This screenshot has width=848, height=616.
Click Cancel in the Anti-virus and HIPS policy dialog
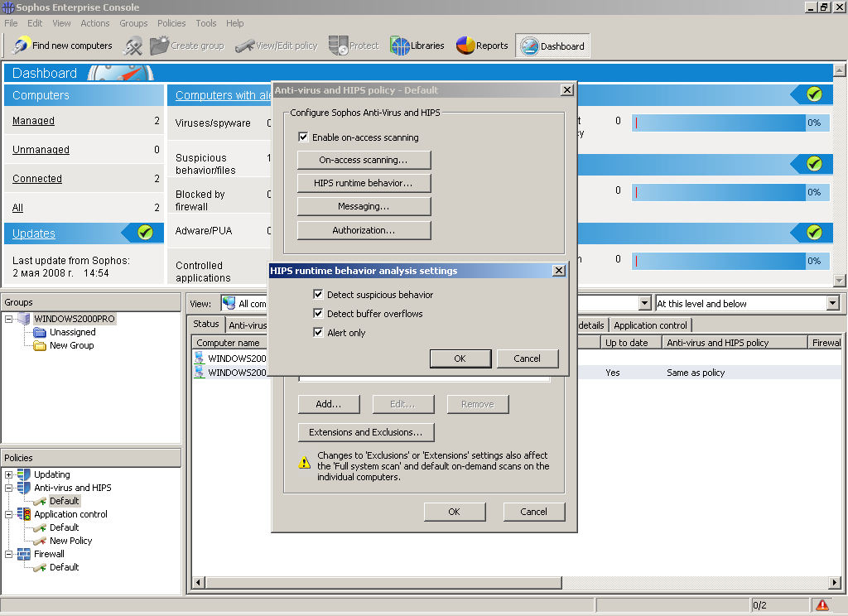coord(534,512)
